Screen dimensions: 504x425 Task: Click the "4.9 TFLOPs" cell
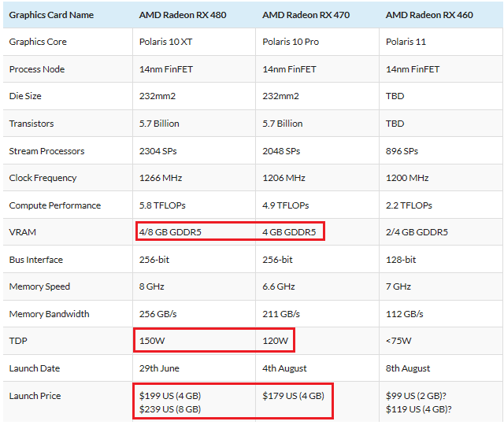click(286, 205)
